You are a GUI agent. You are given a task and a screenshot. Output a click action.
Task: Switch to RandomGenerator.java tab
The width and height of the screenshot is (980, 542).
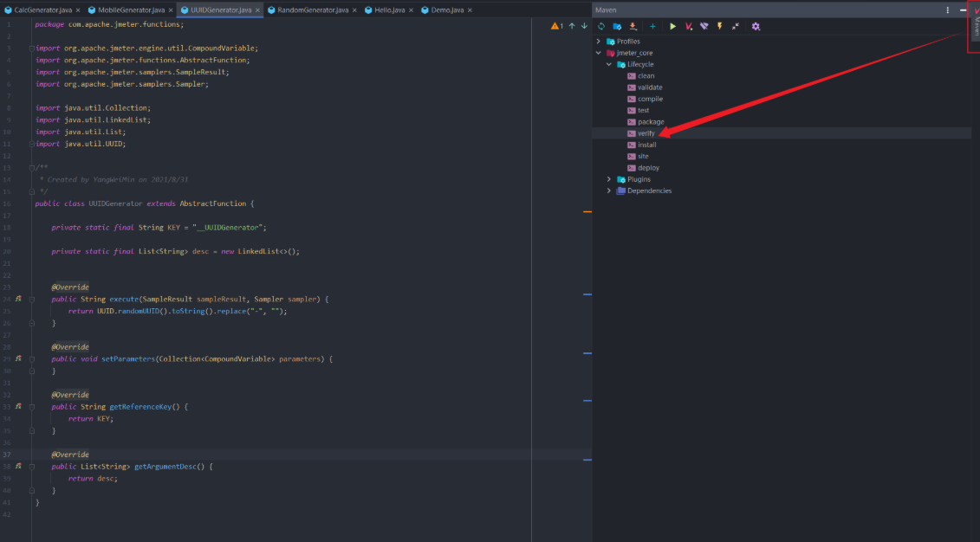(x=313, y=10)
